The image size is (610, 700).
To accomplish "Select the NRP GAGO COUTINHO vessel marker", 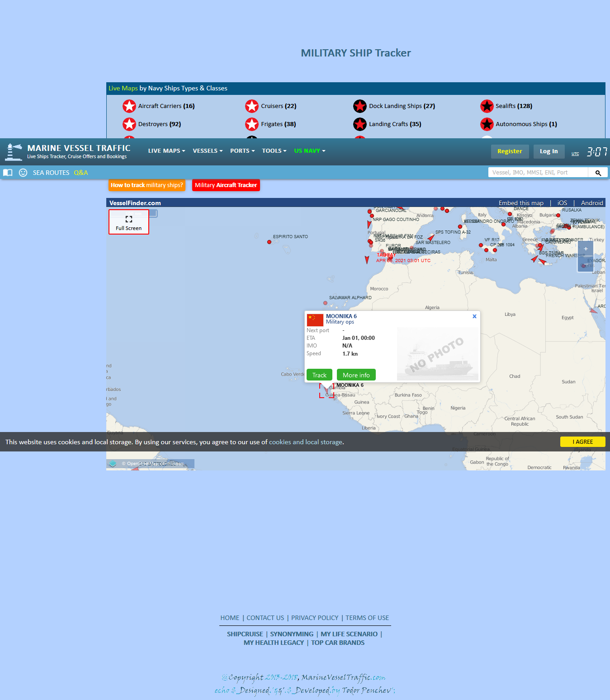I will [372, 216].
